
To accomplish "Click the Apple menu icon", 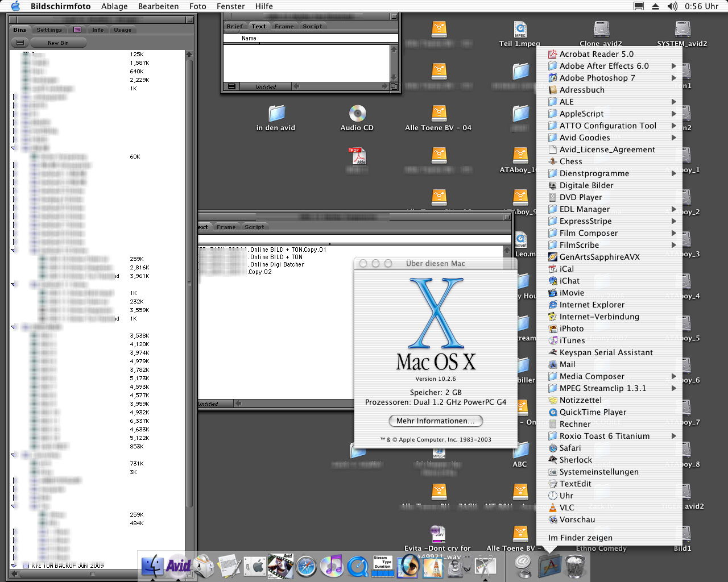I will [x=15, y=6].
